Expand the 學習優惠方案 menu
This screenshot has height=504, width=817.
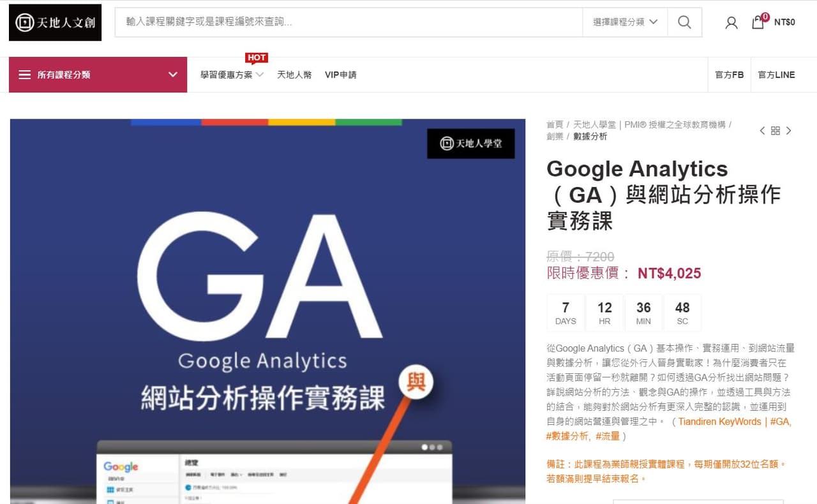pyautogui.click(x=232, y=75)
